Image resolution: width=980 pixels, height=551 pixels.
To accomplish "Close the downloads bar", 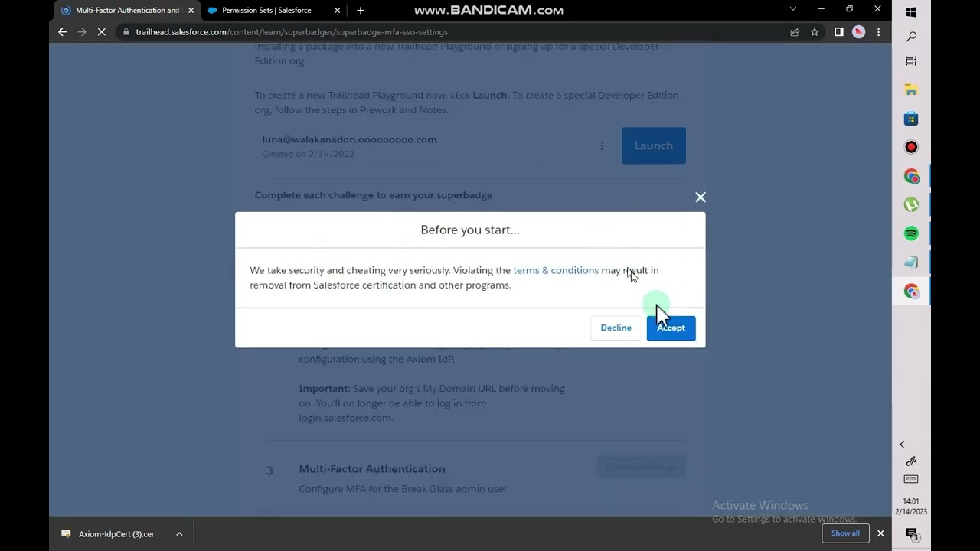I will tap(880, 533).
